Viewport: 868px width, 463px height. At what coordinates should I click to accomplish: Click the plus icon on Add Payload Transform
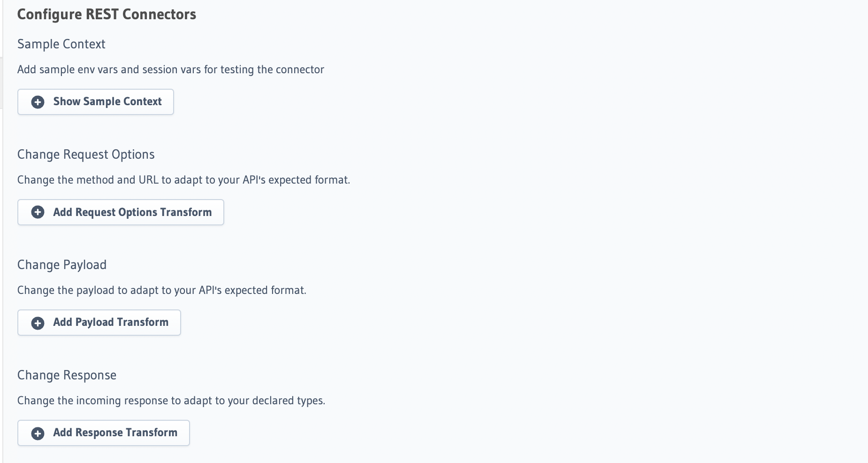pos(38,323)
